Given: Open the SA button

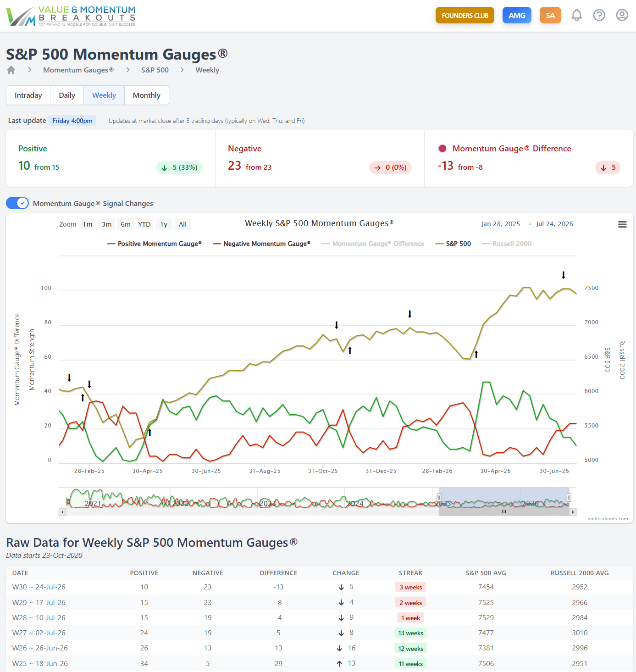Looking at the screenshot, I should pyautogui.click(x=550, y=16).
